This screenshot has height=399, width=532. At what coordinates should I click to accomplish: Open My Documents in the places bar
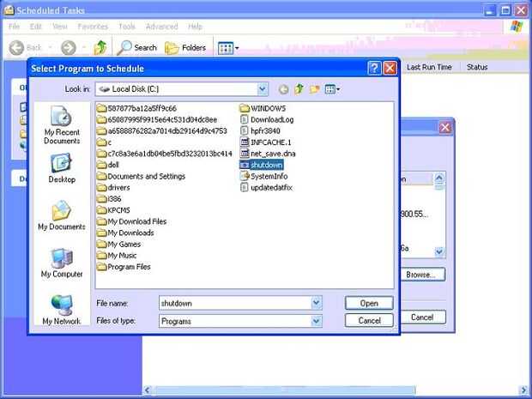62,215
